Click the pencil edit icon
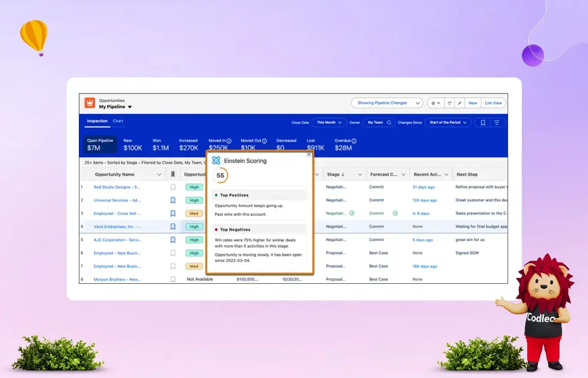 (460, 103)
